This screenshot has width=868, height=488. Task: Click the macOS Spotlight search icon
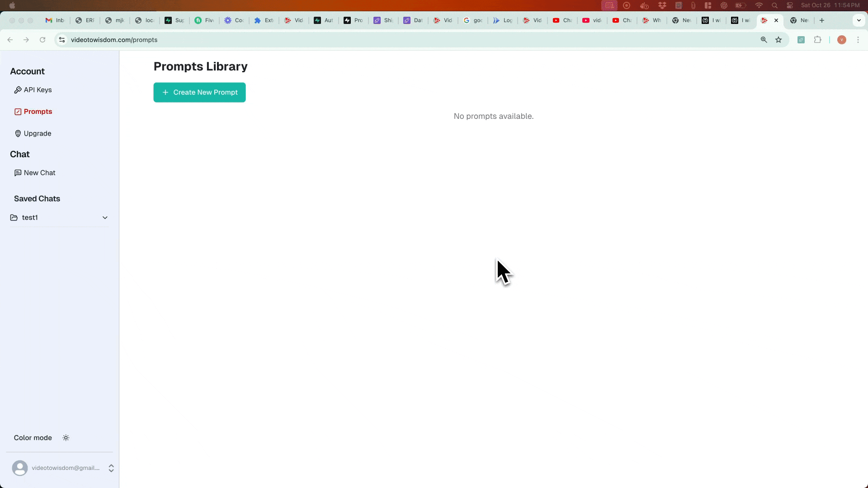pyautogui.click(x=774, y=5)
